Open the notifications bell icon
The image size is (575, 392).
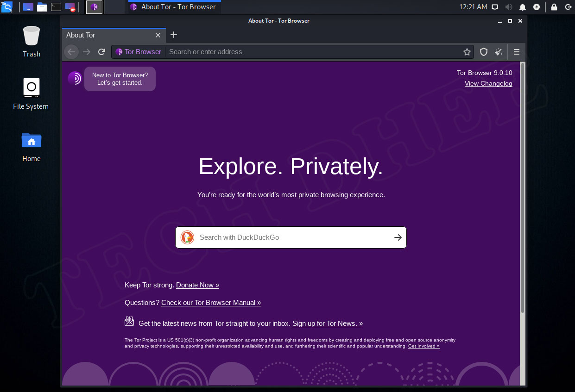coord(523,7)
